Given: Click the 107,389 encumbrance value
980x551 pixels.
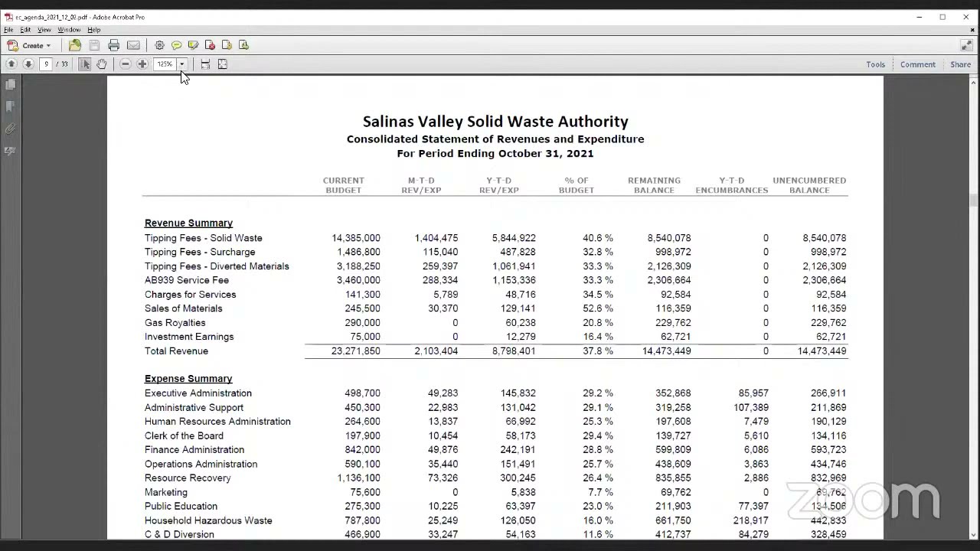Looking at the screenshot, I should coord(751,408).
